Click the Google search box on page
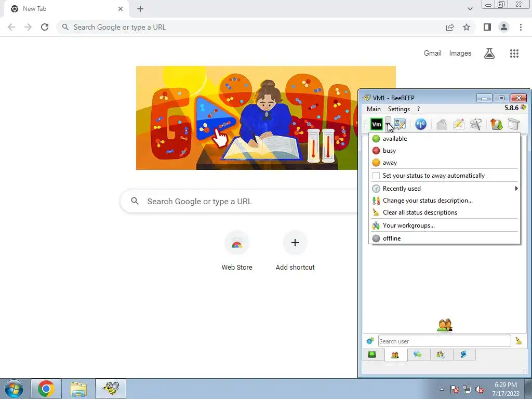Image resolution: width=532 pixels, height=399 pixels. pos(239,201)
